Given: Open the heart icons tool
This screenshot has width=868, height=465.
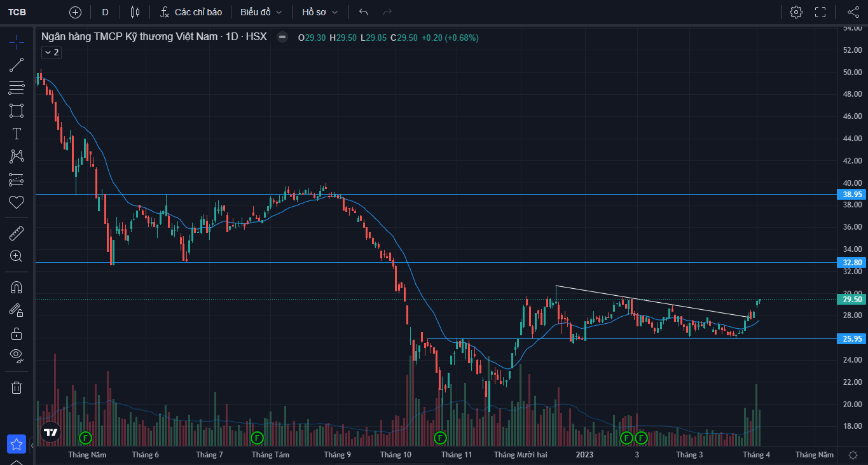Looking at the screenshot, I should 17,202.
